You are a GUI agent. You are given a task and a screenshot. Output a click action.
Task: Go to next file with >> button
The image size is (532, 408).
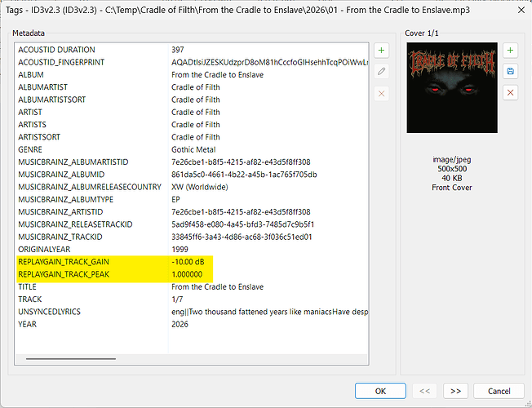pos(455,391)
